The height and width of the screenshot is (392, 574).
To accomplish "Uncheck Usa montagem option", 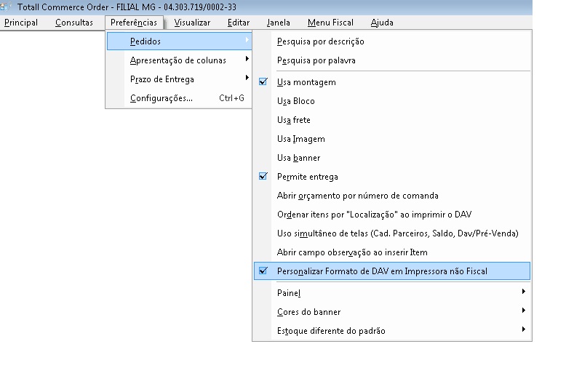I will point(392,82).
